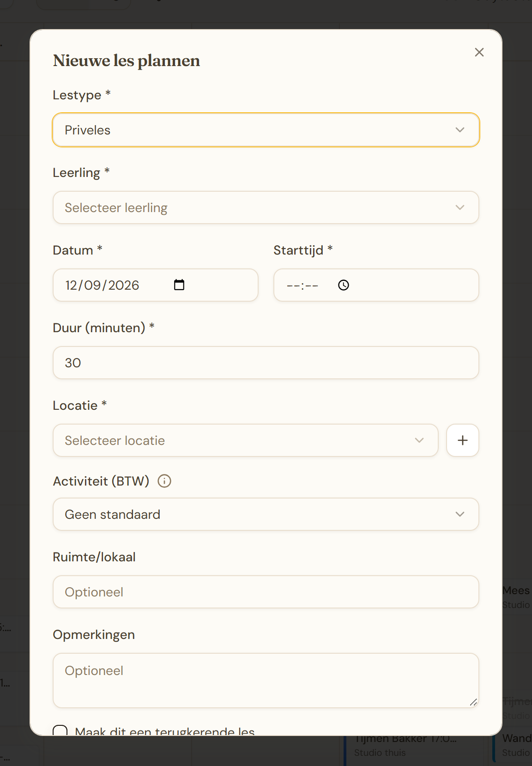
Task: Focus the Datum date field
Action: coord(156,285)
